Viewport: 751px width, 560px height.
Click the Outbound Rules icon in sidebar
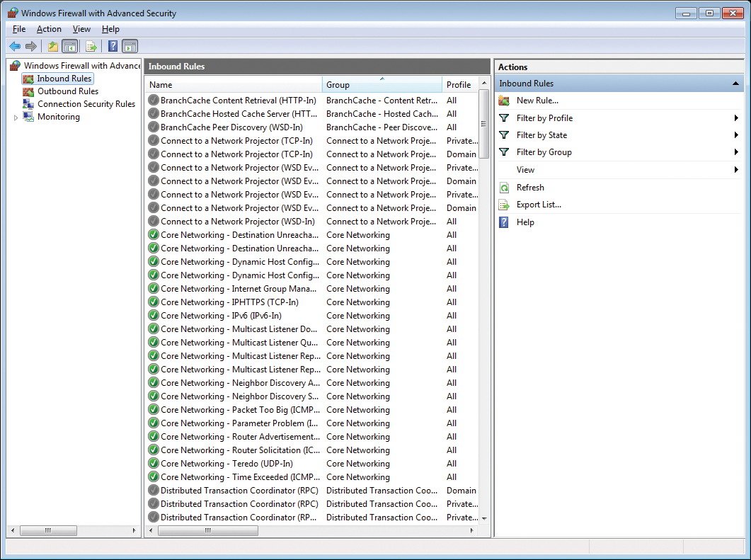tap(29, 91)
